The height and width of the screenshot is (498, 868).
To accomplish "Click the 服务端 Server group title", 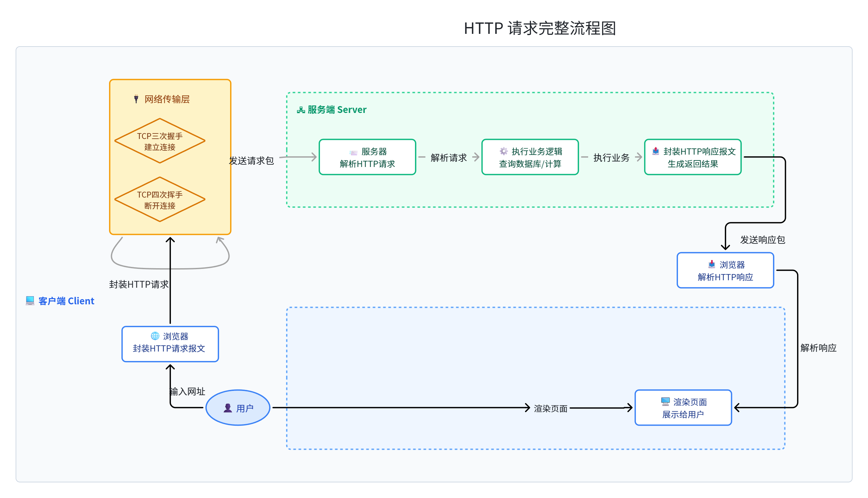I will coord(337,109).
